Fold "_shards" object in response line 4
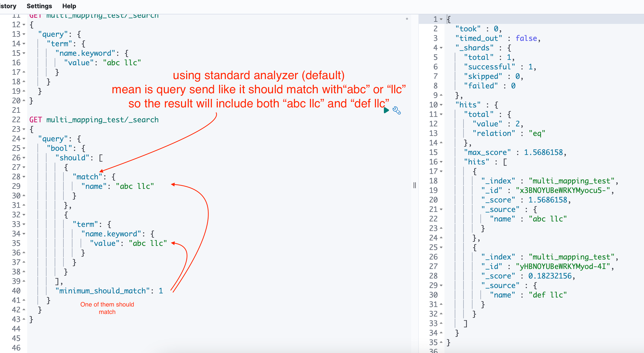 [x=441, y=48]
